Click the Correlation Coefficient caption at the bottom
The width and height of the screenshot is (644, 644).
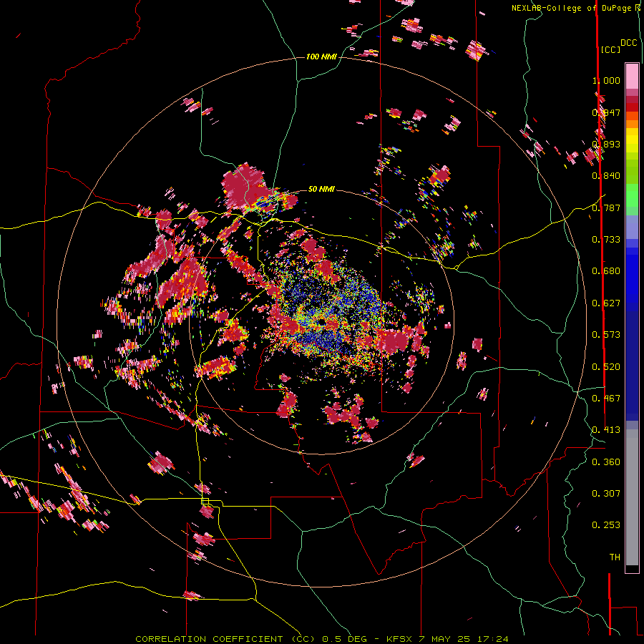[x=321, y=639]
